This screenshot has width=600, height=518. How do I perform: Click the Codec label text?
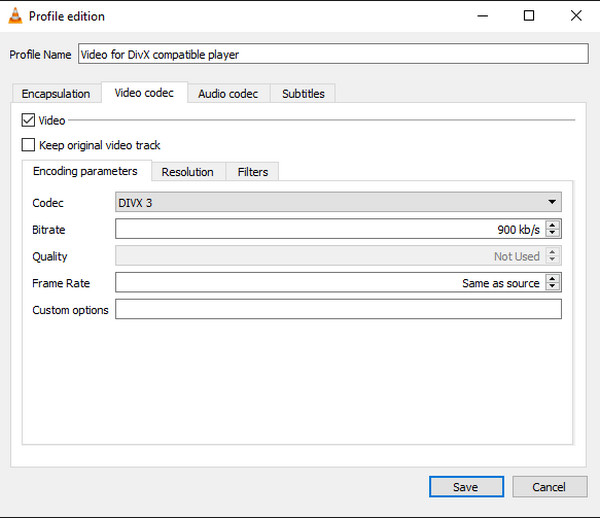point(48,203)
